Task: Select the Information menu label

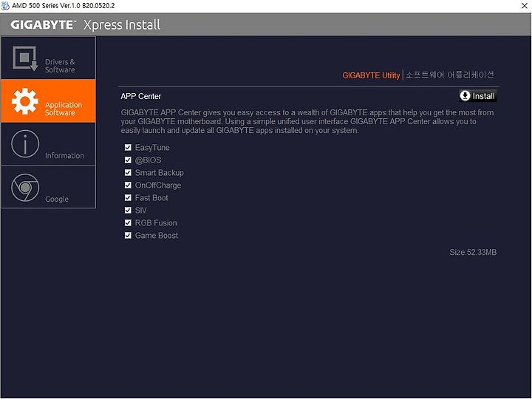Action: 64,155
